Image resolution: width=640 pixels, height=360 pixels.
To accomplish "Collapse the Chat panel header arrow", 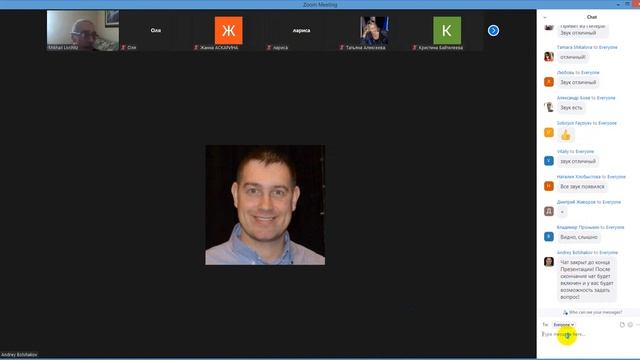I will (545, 17).
